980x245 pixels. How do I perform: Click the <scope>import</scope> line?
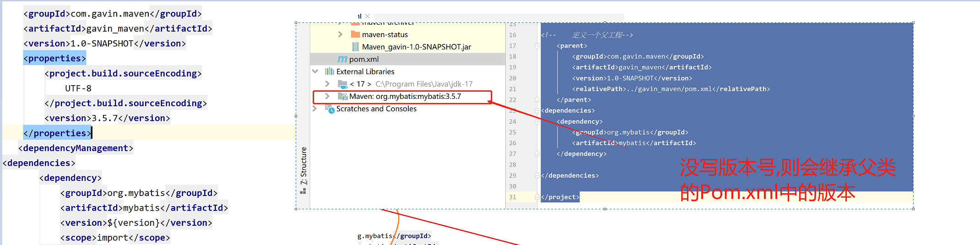(115, 238)
